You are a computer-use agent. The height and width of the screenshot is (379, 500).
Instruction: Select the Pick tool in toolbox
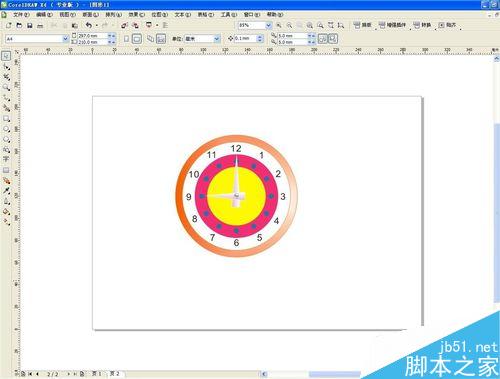point(6,56)
